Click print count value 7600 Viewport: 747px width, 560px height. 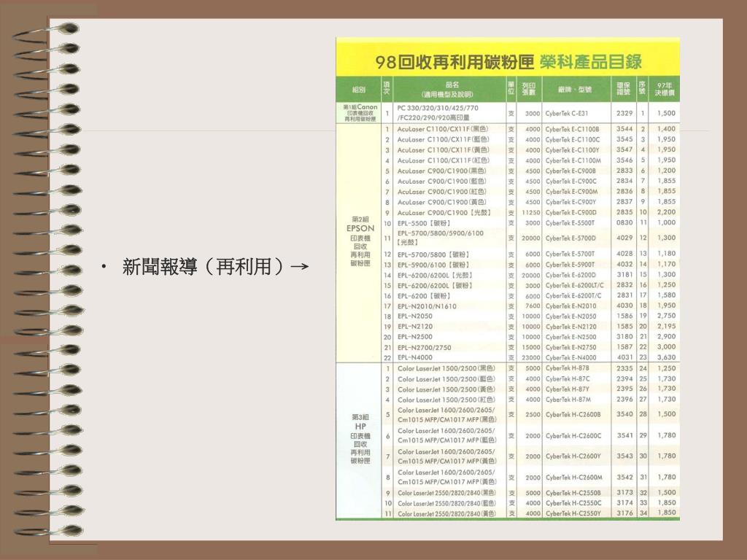[x=533, y=306]
